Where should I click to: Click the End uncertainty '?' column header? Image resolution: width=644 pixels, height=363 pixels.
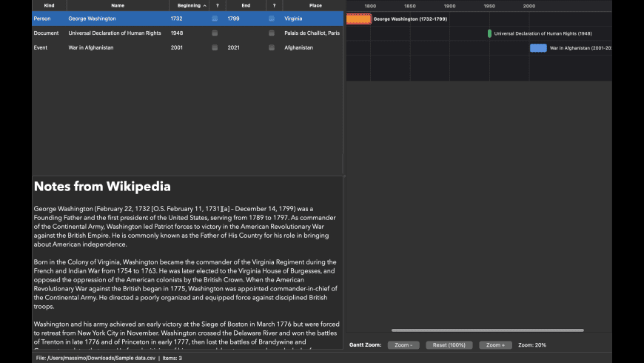click(x=274, y=5)
